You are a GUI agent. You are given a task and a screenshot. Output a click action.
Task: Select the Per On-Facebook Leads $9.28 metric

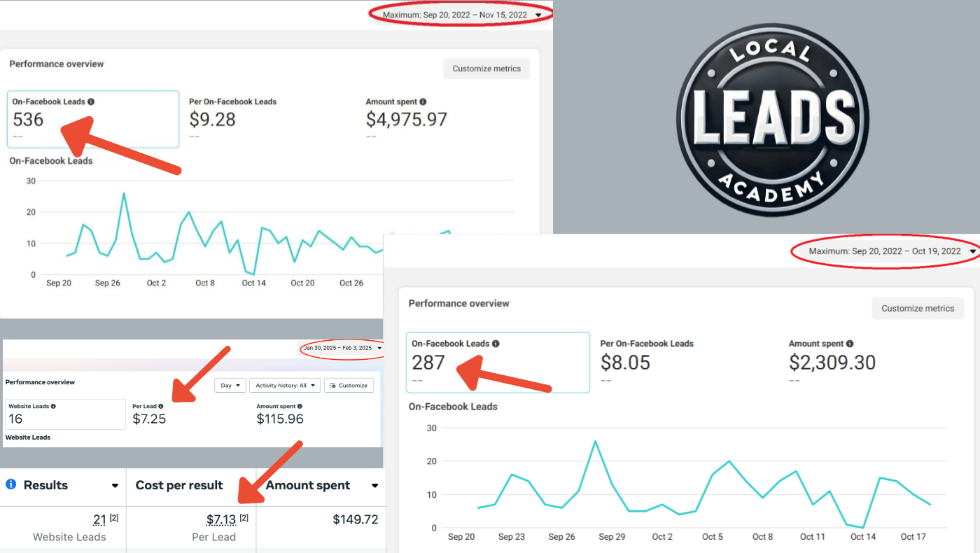pos(232,118)
